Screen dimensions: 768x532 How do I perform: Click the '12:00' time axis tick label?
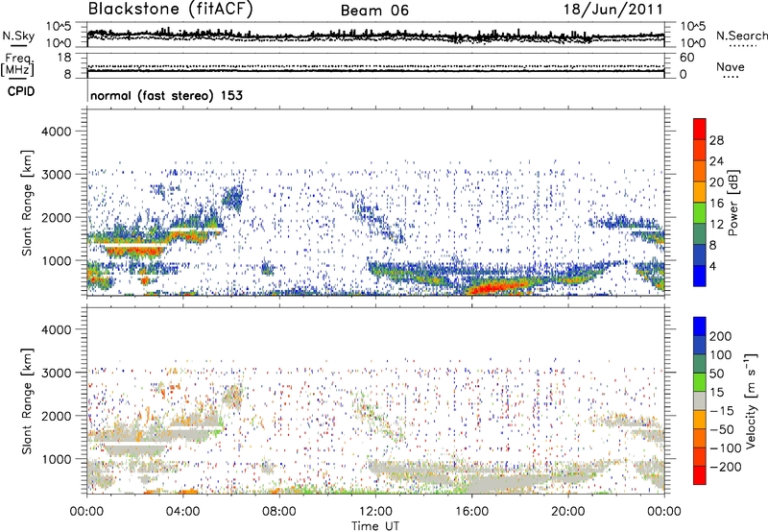click(x=375, y=512)
